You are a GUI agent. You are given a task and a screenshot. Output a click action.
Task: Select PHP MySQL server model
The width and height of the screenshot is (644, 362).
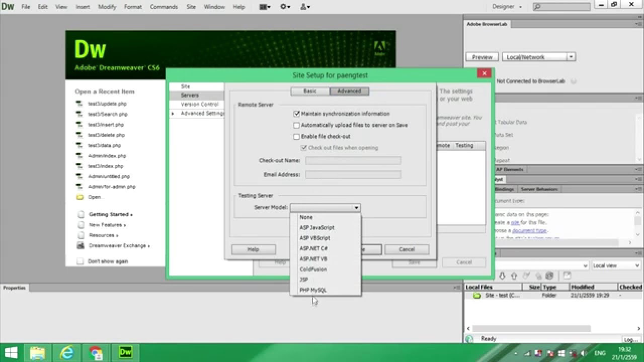coord(313,290)
